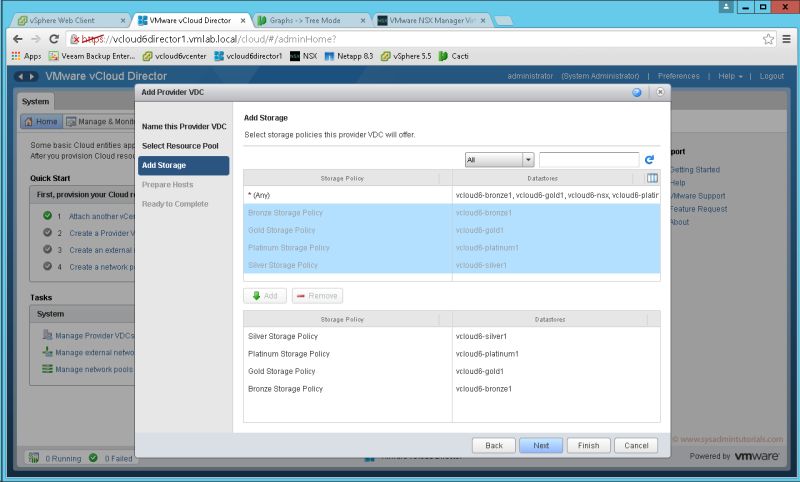Open the Netapp 8.3 bookmark
This screenshot has width=800, height=482.
coord(349,56)
